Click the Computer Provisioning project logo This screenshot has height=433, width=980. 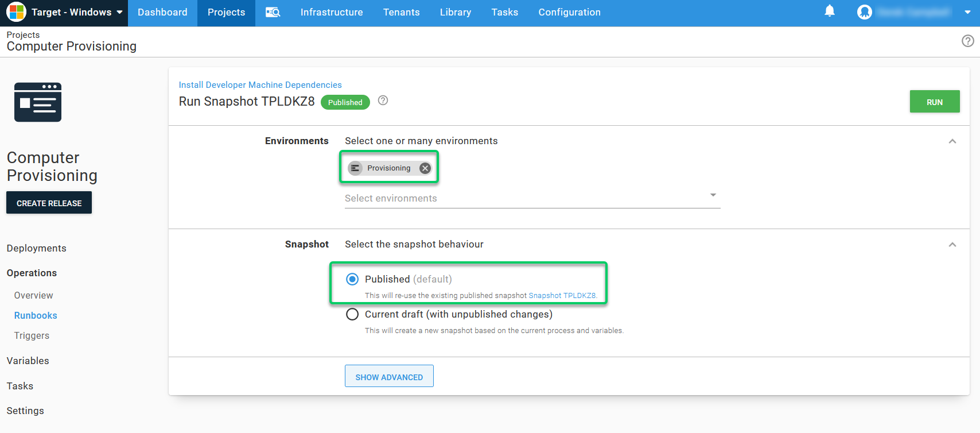click(38, 102)
